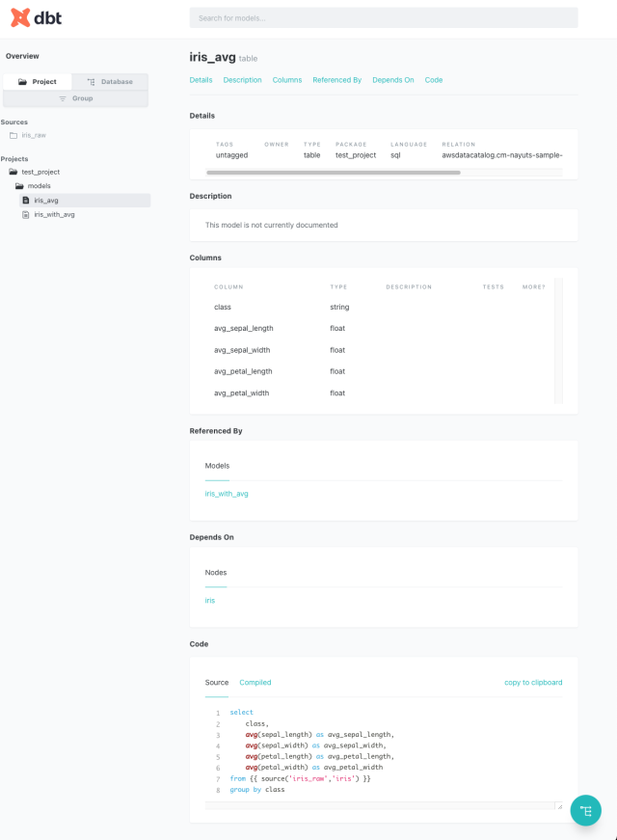This screenshot has height=840, width=617.
Task: Click the models folder icon
Action: [19, 186]
